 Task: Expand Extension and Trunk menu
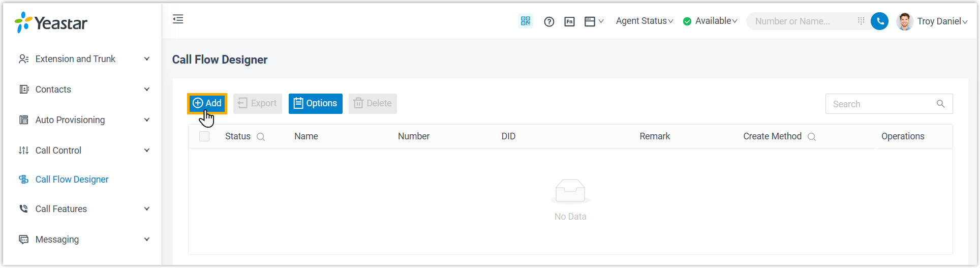84,59
